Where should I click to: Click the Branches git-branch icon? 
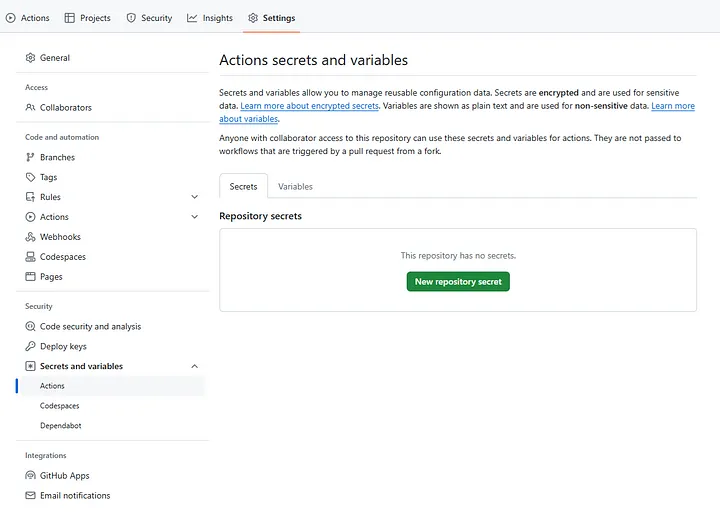[30, 158]
